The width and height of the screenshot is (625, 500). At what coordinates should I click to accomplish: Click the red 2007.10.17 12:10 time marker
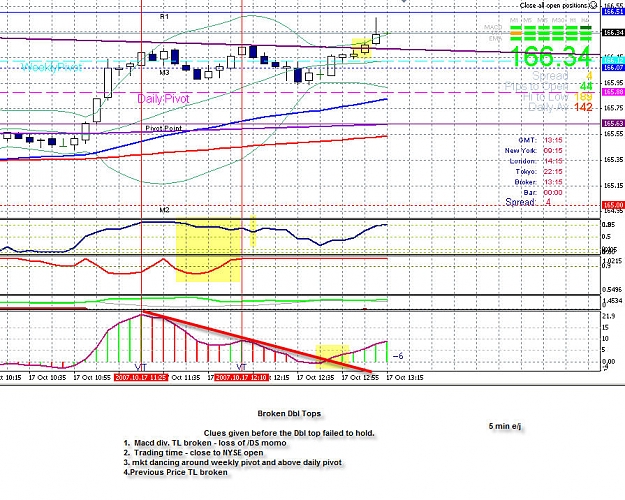tap(242, 377)
